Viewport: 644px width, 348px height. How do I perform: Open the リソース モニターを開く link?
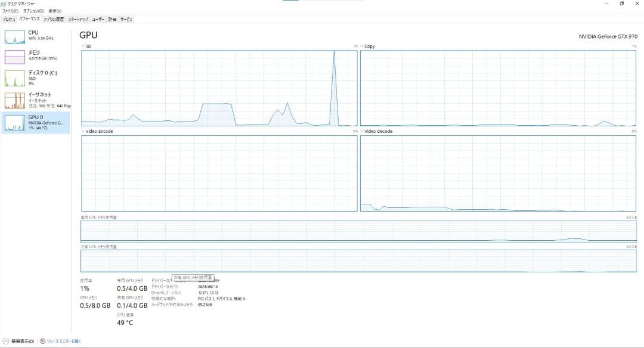(63, 341)
